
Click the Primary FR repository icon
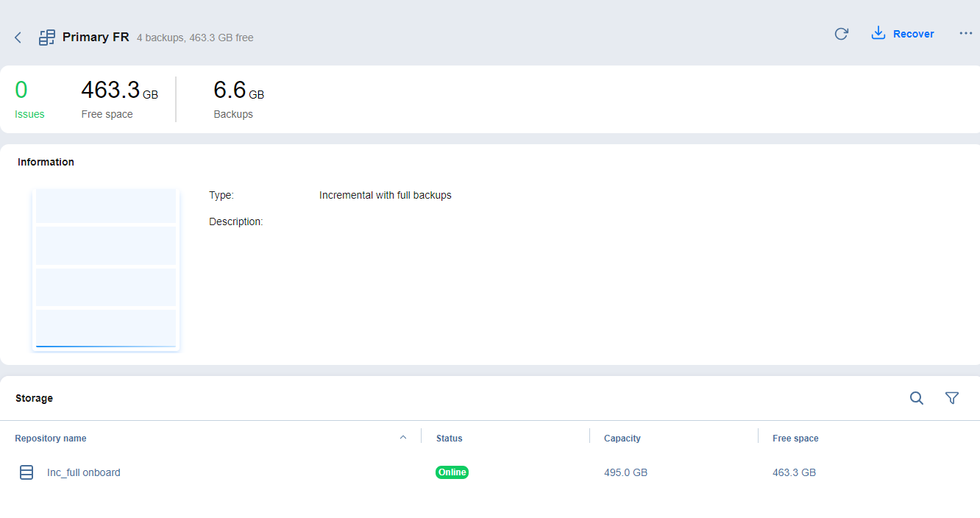pos(47,38)
